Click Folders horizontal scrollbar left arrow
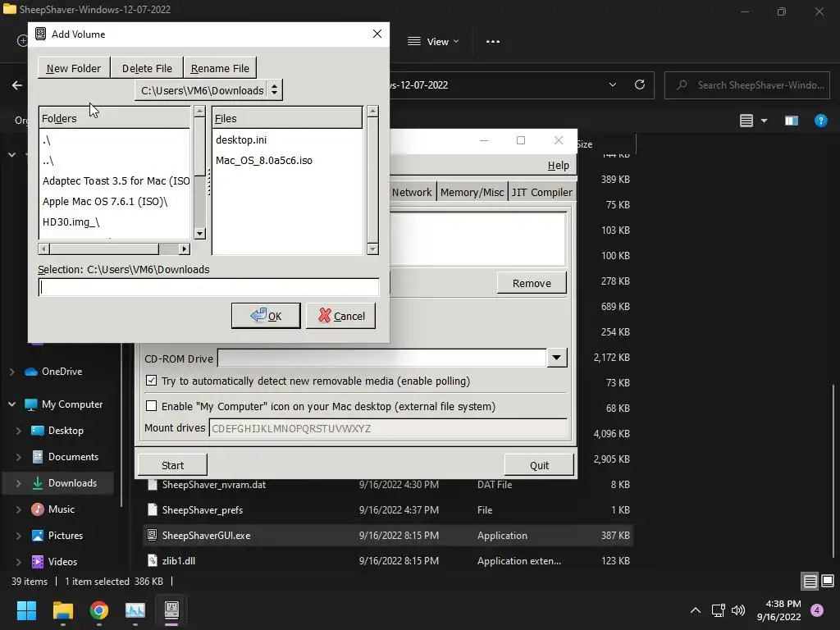Screen dimensions: 840x630 (x=44, y=249)
